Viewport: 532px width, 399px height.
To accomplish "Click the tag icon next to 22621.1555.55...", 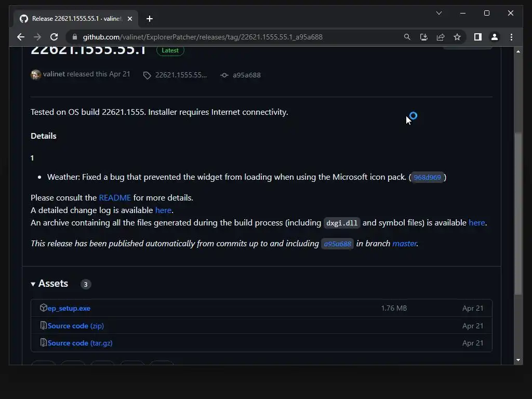I will (x=147, y=75).
